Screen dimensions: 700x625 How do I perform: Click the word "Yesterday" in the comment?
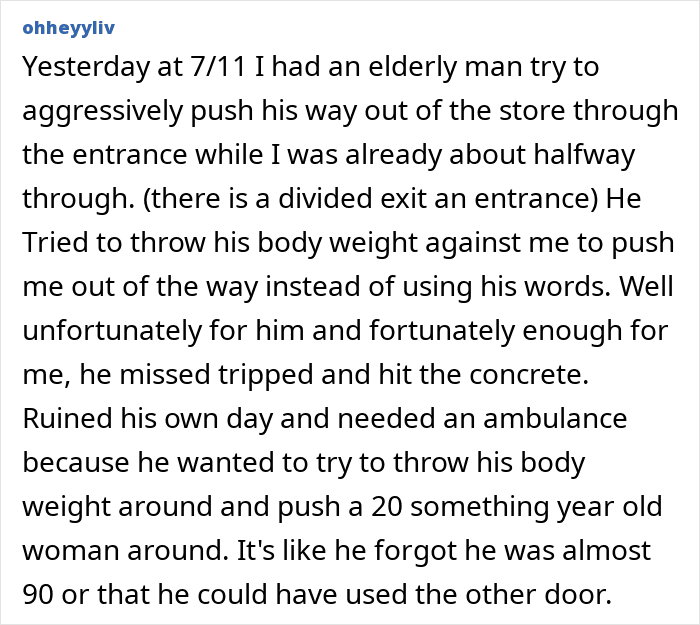(83, 66)
